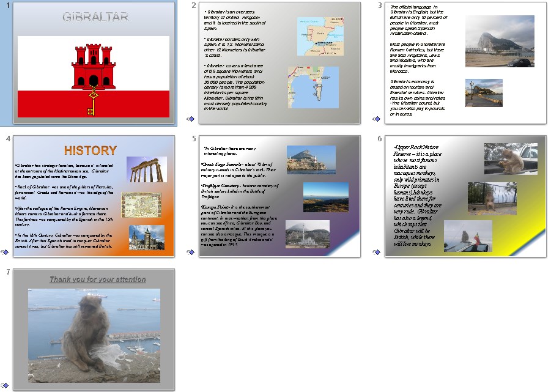Preview the animation icon beside slide 5

tap(190, 252)
